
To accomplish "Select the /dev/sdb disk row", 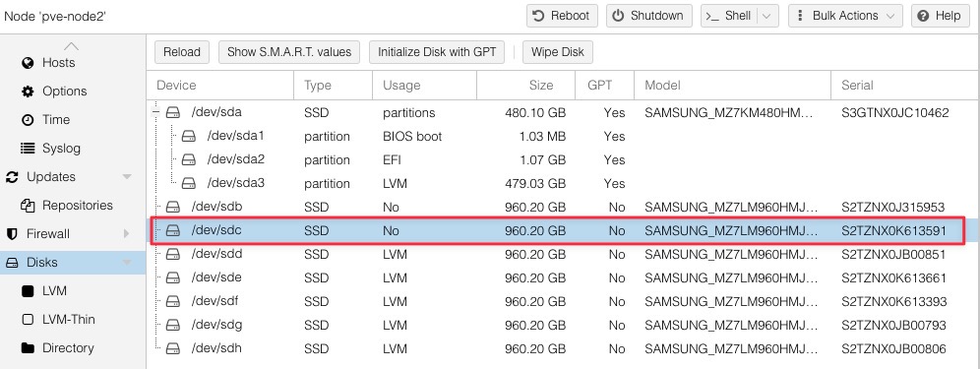I will 563,207.
